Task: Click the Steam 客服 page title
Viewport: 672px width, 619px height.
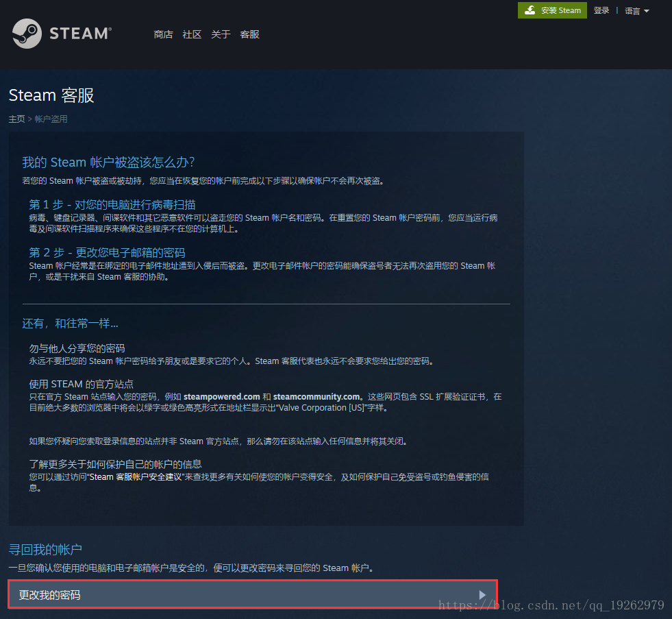Action: click(51, 95)
